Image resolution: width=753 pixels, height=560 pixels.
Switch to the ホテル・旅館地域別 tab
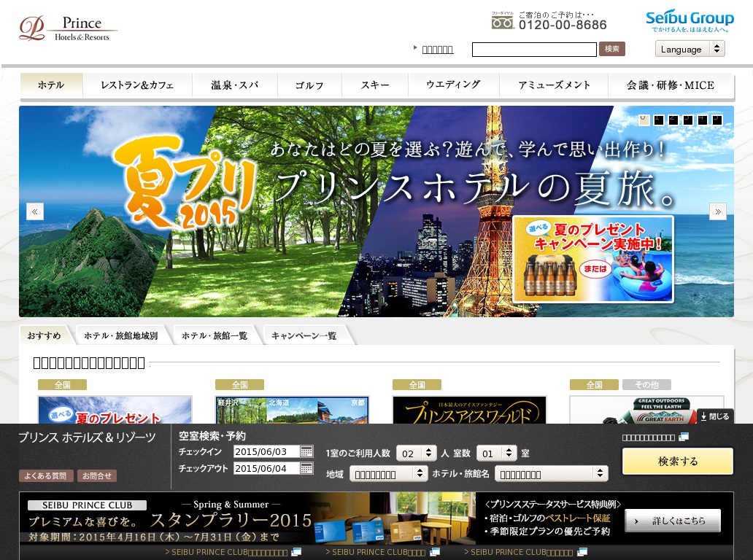tap(121, 335)
